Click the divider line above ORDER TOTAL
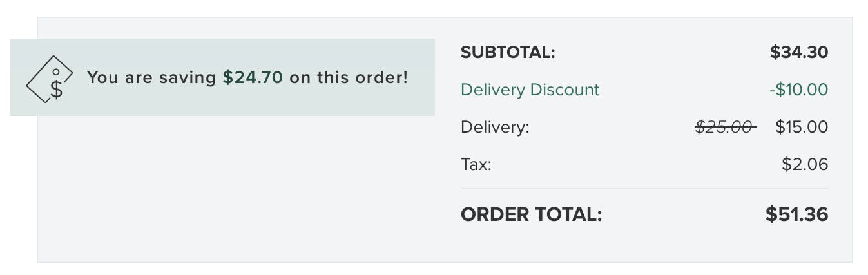The width and height of the screenshot is (868, 275). [644, 189]
